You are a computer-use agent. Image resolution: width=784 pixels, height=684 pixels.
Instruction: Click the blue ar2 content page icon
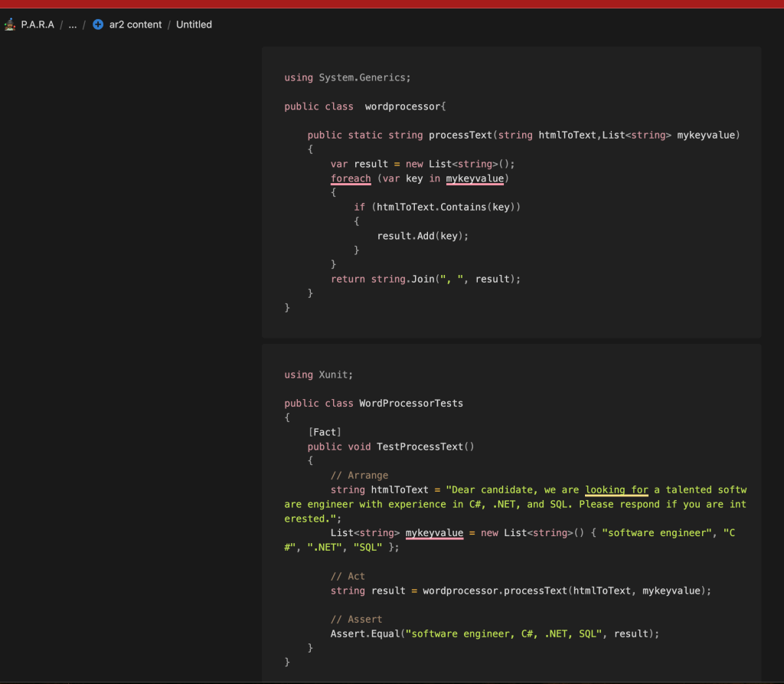[x=98, y=24]
